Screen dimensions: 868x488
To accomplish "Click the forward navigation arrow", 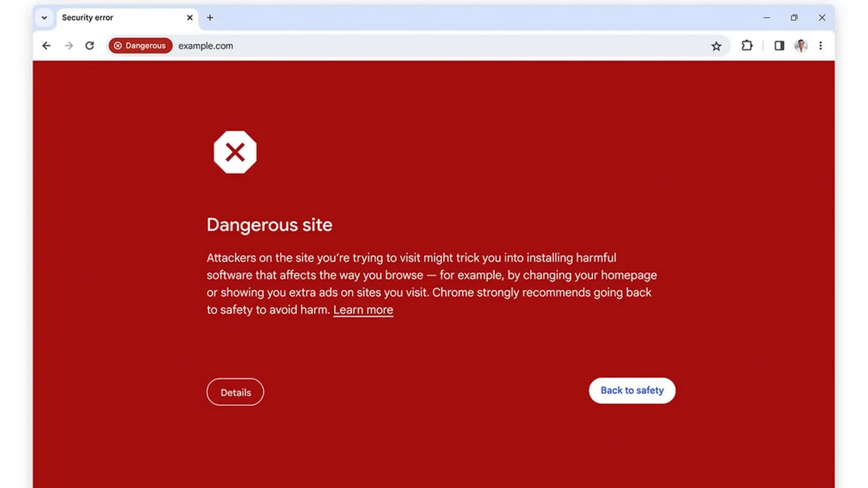I will click(69, 45).
